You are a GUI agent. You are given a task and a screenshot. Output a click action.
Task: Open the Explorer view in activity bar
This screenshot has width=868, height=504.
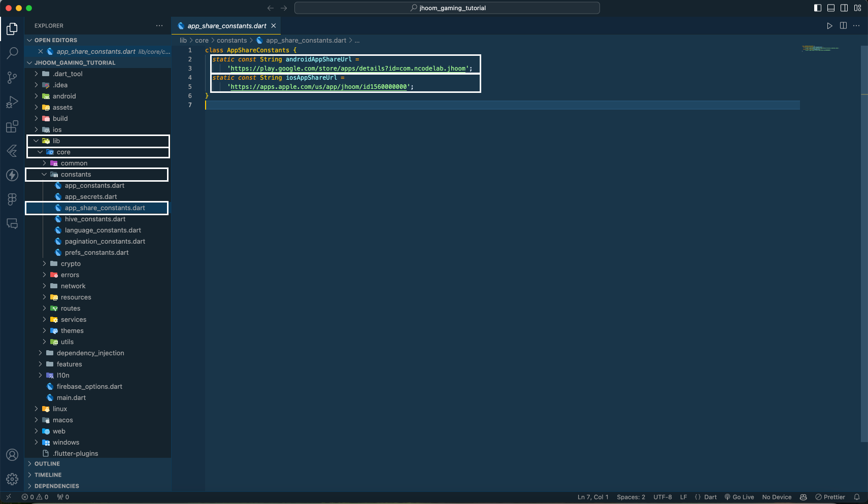pos(12,29)
